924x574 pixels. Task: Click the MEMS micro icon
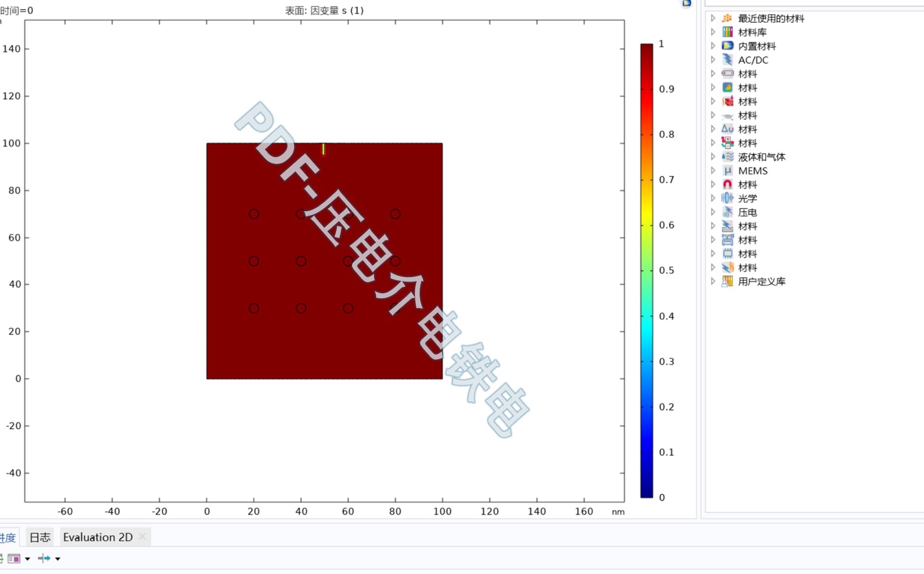tap(727, 171)
